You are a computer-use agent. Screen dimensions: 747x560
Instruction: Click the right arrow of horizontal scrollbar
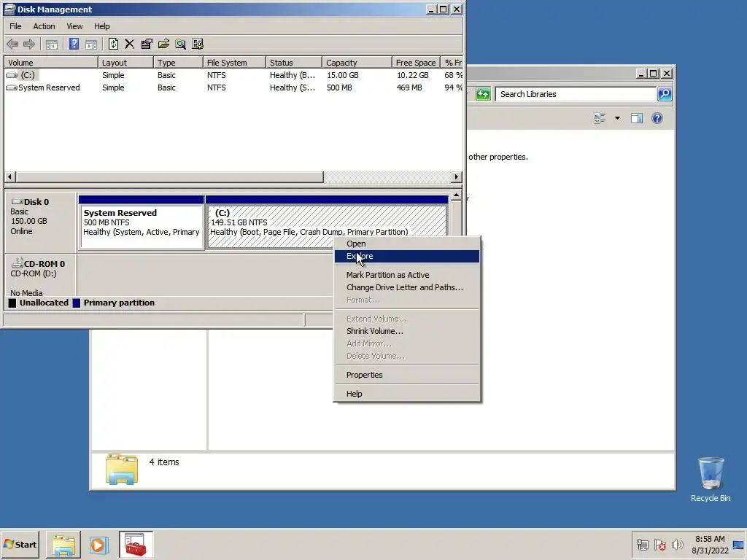click(457, 176)
